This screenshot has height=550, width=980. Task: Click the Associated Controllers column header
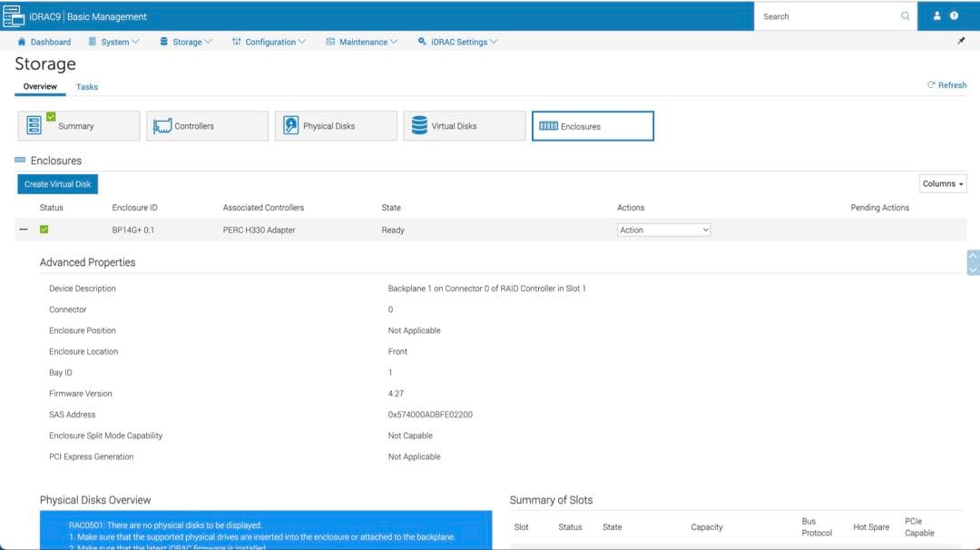pos(263,208)
